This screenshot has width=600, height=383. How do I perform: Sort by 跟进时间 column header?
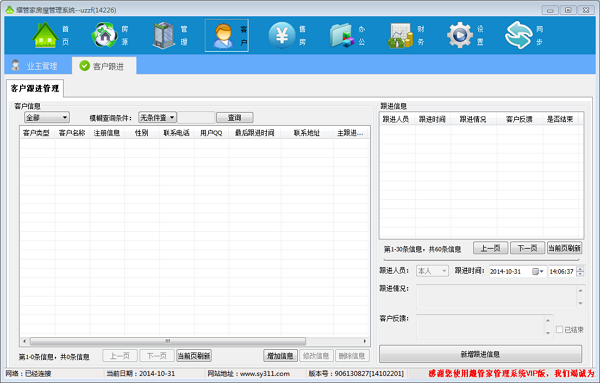click(x=432, y=119)
